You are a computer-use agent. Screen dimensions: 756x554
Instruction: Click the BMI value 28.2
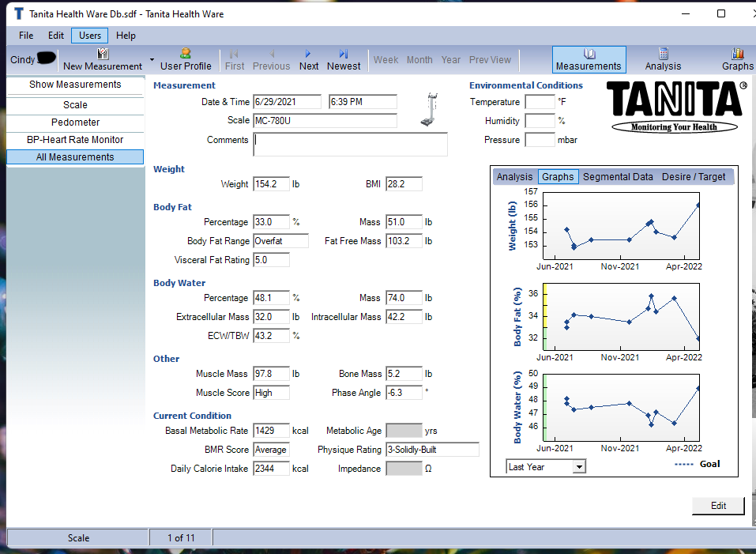pyautogui.click(x=404, y=183)
